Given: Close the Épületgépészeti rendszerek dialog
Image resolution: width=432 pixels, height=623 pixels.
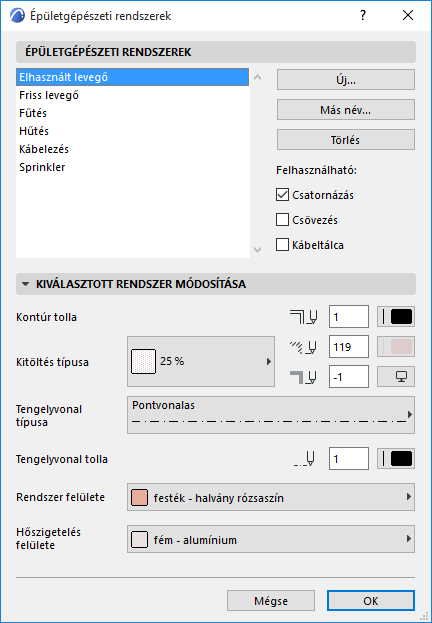Looking at the screenshot, I should click(408, 15).
